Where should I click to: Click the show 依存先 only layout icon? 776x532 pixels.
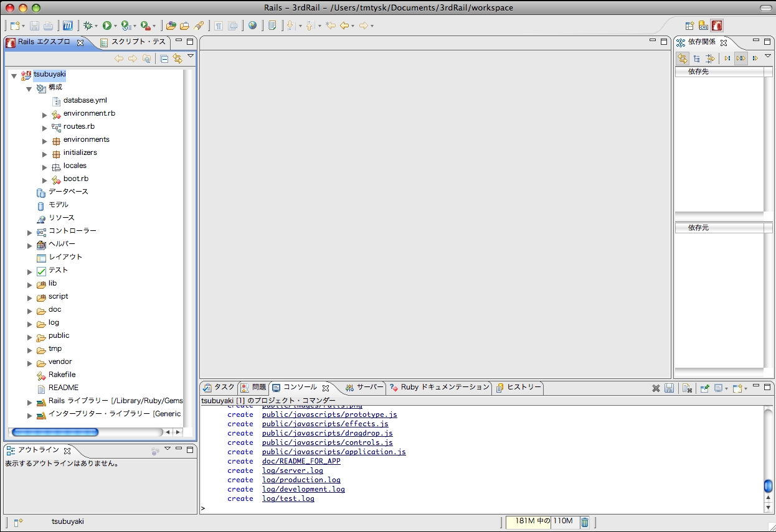(x=727, y=58)
